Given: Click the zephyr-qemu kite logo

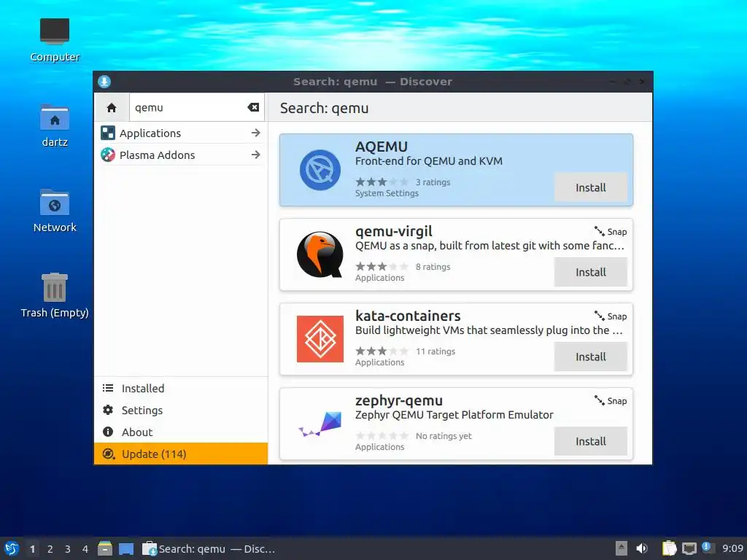Looking at the screenshot, I should click(320, 424).
